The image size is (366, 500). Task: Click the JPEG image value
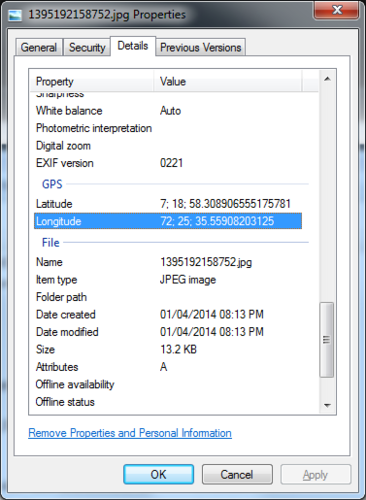188,280
